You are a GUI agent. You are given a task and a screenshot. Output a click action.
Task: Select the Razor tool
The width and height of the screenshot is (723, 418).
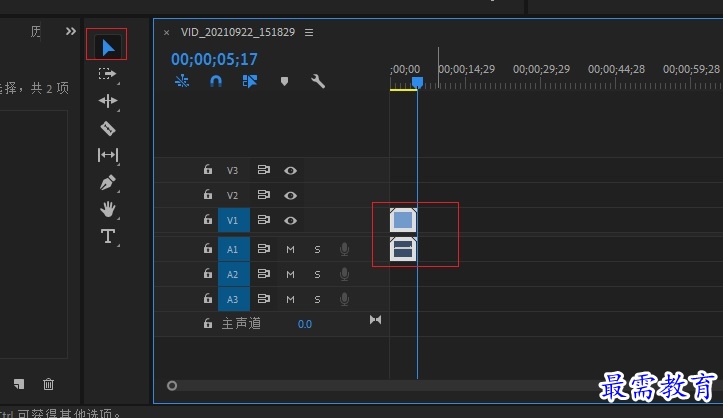pyautogui.click(x=107, y=128)
